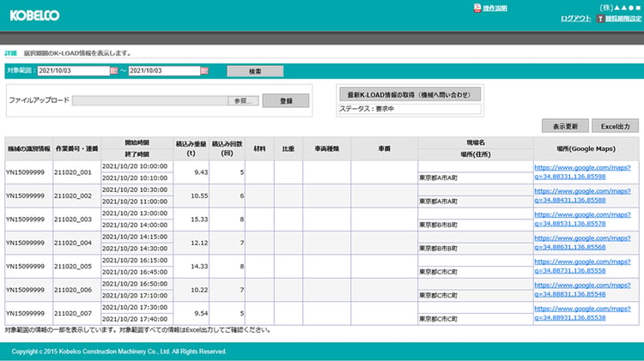Select job number cell 211020_006
644x361 pixels.
(x=76, y=290)
